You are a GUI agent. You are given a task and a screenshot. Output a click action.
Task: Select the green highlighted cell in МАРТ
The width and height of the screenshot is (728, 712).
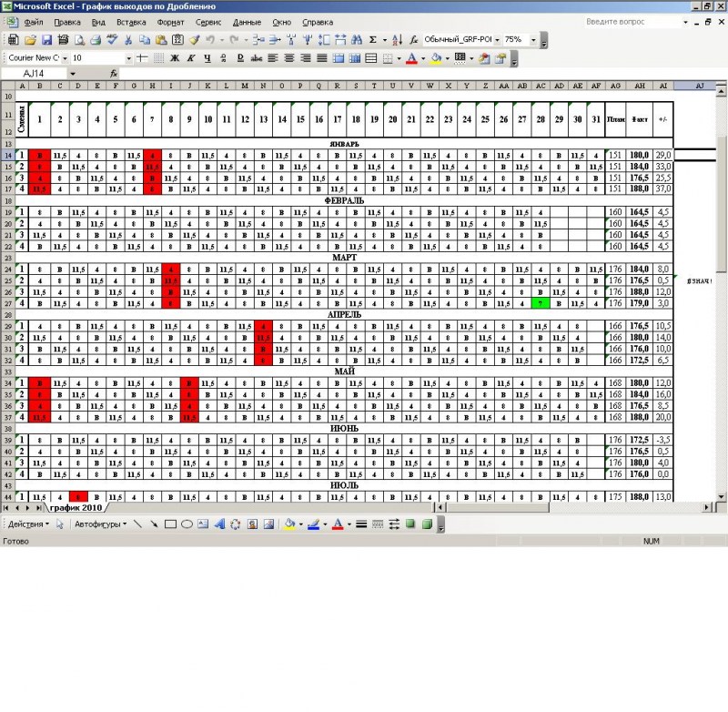(x=541, y=303)
